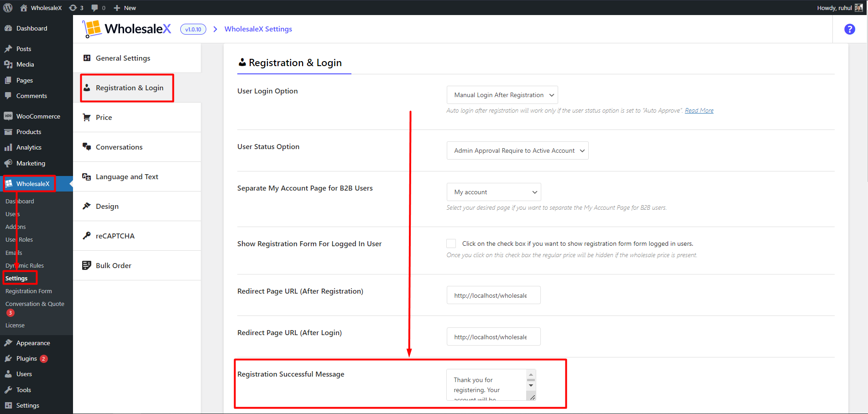Click the reCAPTCHA key icon
Image resolution: width=868 pixels, height=414 pixels.
(86, 236)
